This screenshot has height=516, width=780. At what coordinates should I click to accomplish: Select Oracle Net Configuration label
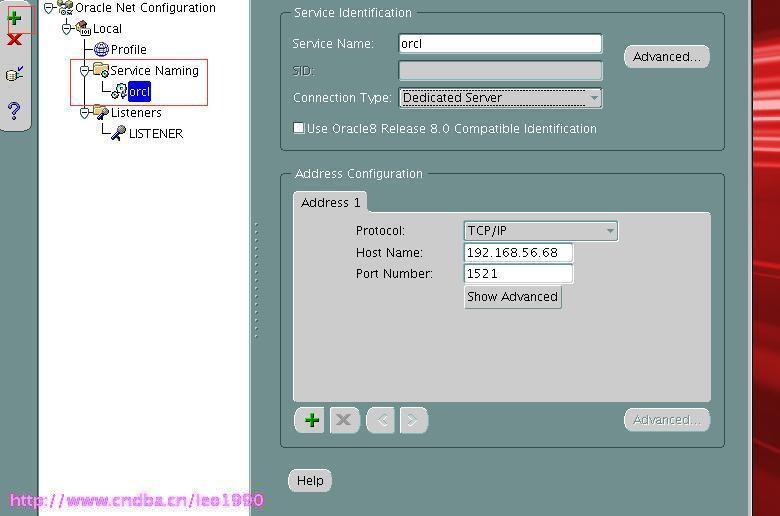(145, 8)
